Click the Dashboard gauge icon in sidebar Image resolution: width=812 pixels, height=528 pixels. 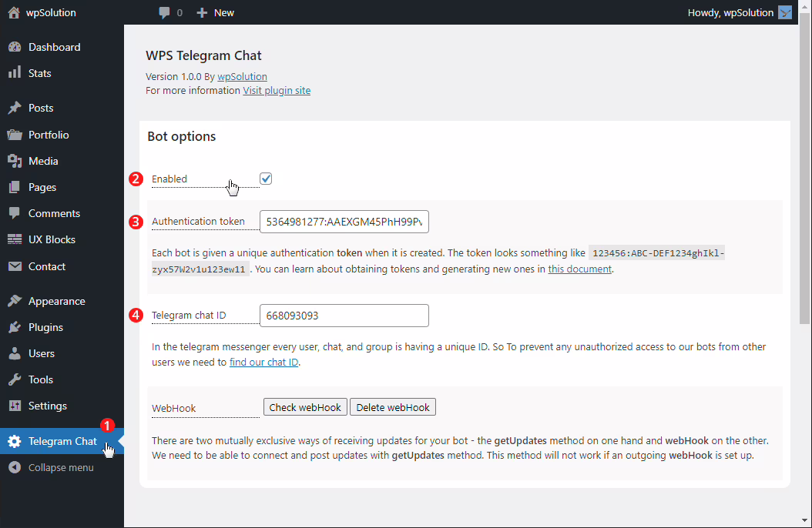(x=15, y=47)
